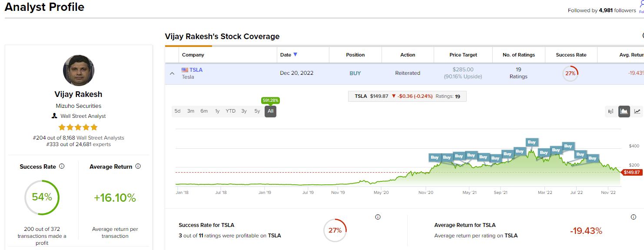
Task: Open info icon above TSLA success rate circle
Action: point(378,217)
